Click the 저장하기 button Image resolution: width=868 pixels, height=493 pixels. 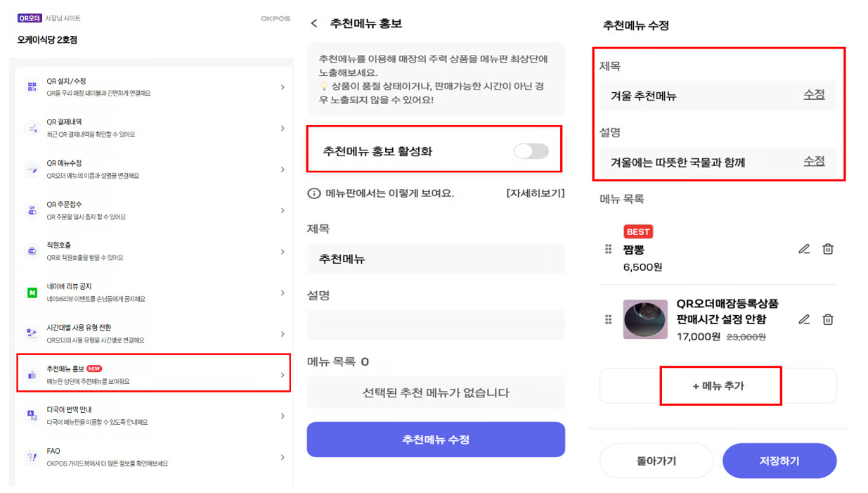tap(779, 461)
